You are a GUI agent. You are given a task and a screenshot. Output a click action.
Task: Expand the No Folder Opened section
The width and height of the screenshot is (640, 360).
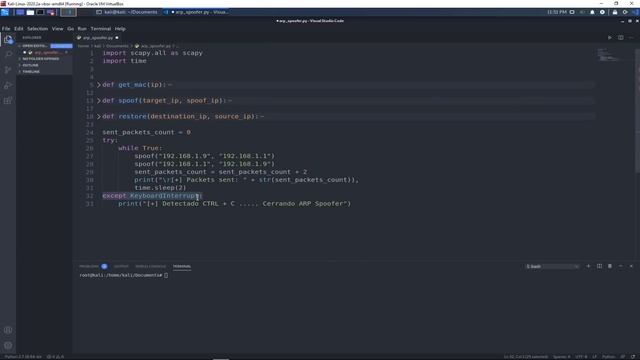[44, 59]
